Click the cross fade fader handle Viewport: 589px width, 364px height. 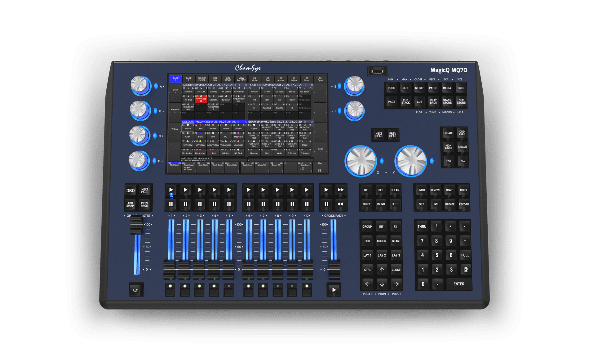tap(334, 269)
